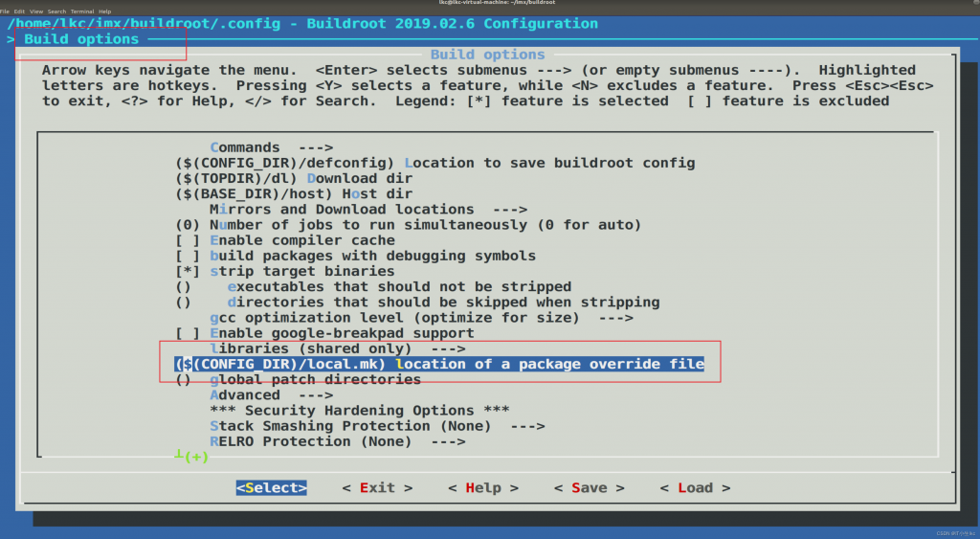The image size is (980, 539).
Task: Select the Download dir entry
Action: (294, 178)
